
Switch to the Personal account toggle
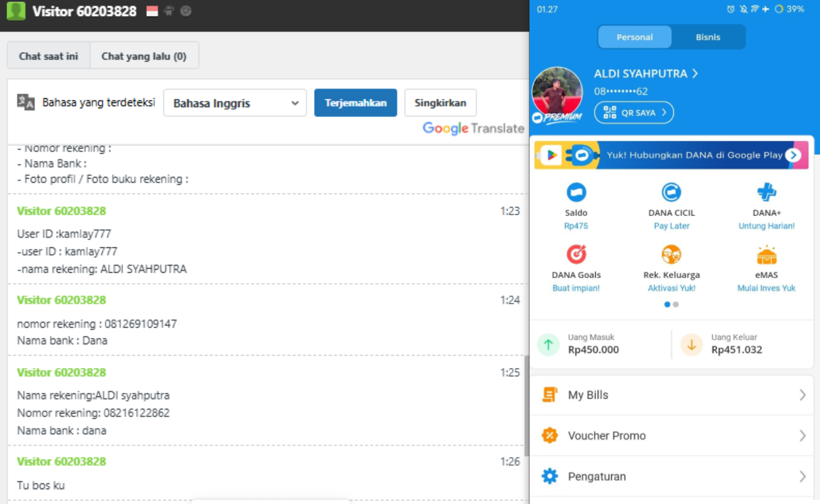click(x=635, y=37)
